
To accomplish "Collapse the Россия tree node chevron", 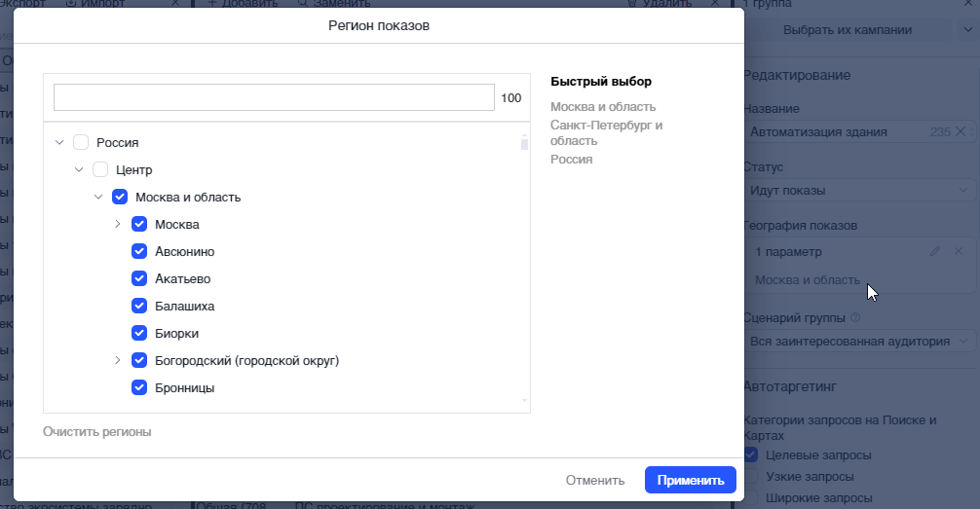I will click(60, 142).
